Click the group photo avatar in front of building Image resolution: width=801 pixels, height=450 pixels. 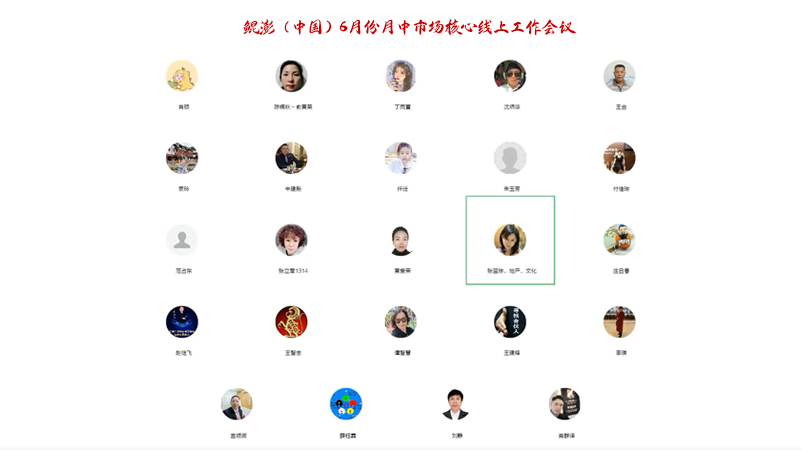[182, 158]
